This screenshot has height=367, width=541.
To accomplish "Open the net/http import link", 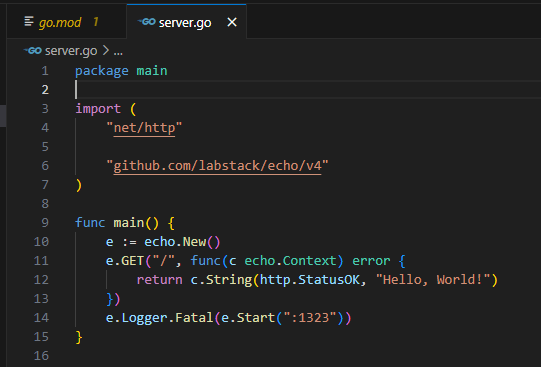I will [x=144, y=128].
